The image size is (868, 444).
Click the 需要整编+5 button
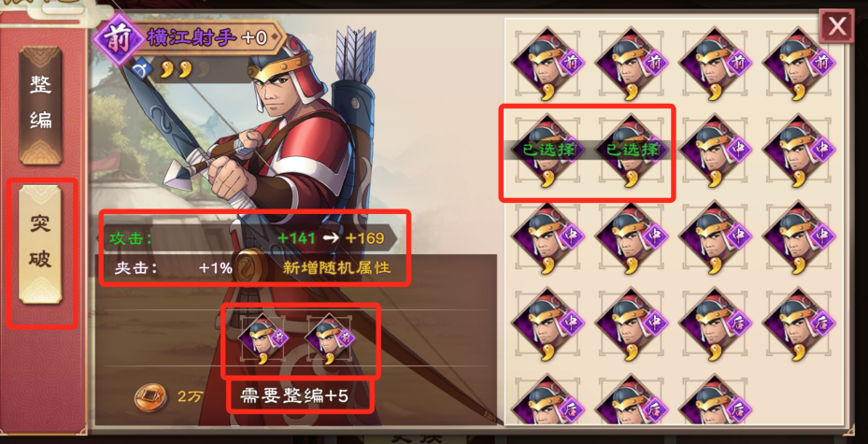click(x=294, y=395)
